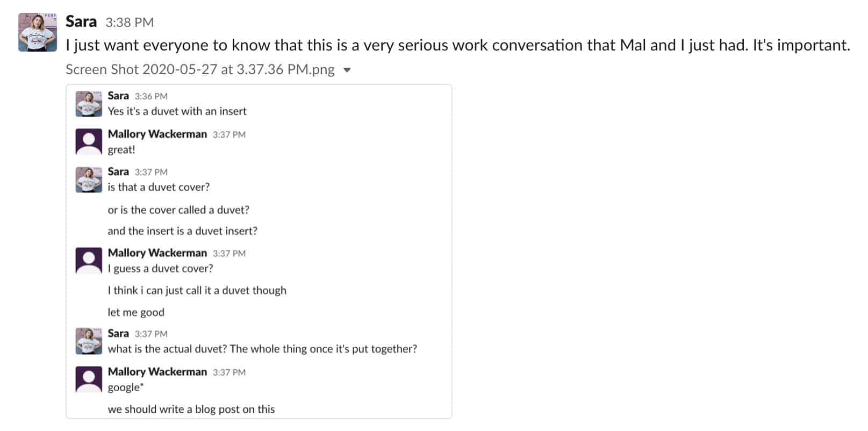The image size is (868, 431).
Task: Click the 3:36 PM timestamp in the screenshot
Action: [x=151, y=96]
